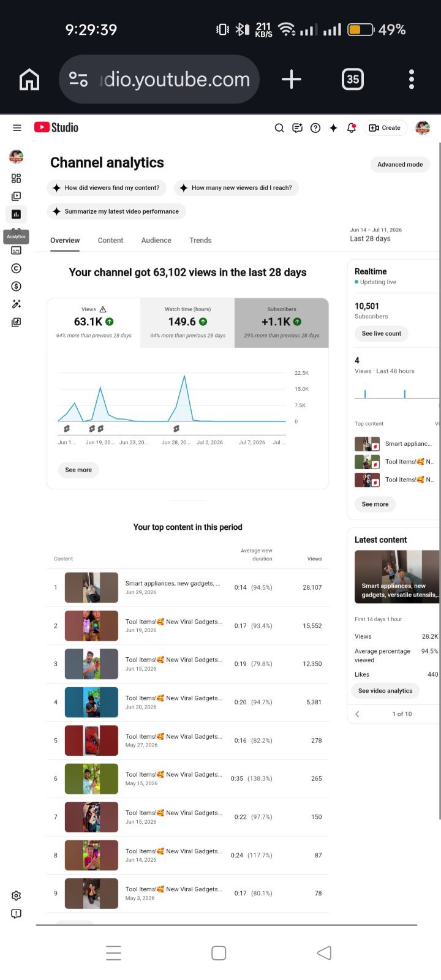Tap the Chrome home icon

coord(29,79)
